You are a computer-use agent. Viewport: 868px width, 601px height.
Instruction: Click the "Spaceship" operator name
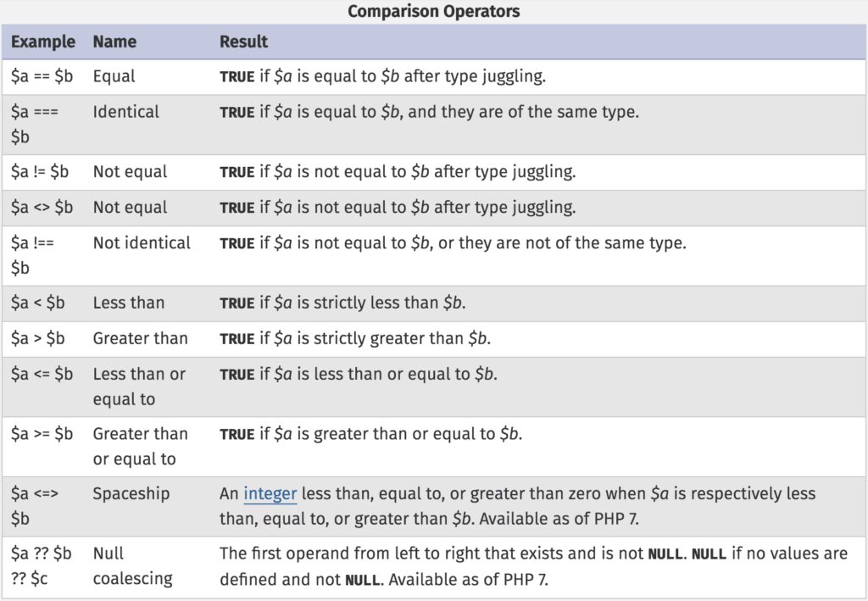pos(131,493)
